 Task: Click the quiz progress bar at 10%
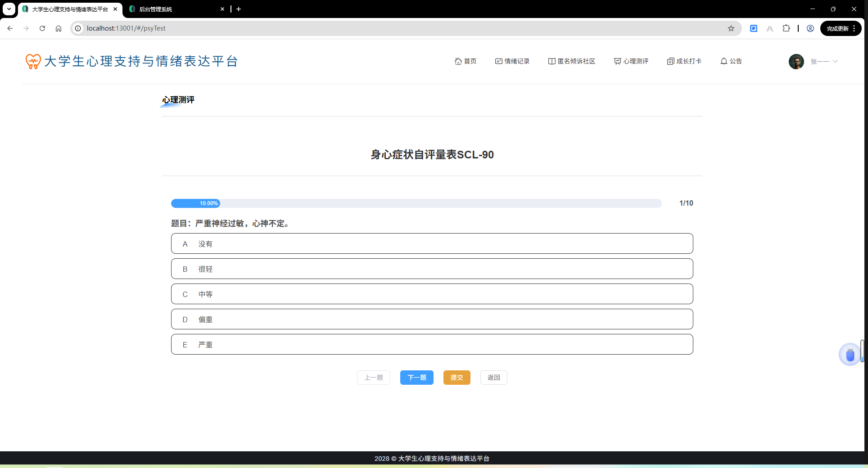point(196,203)
